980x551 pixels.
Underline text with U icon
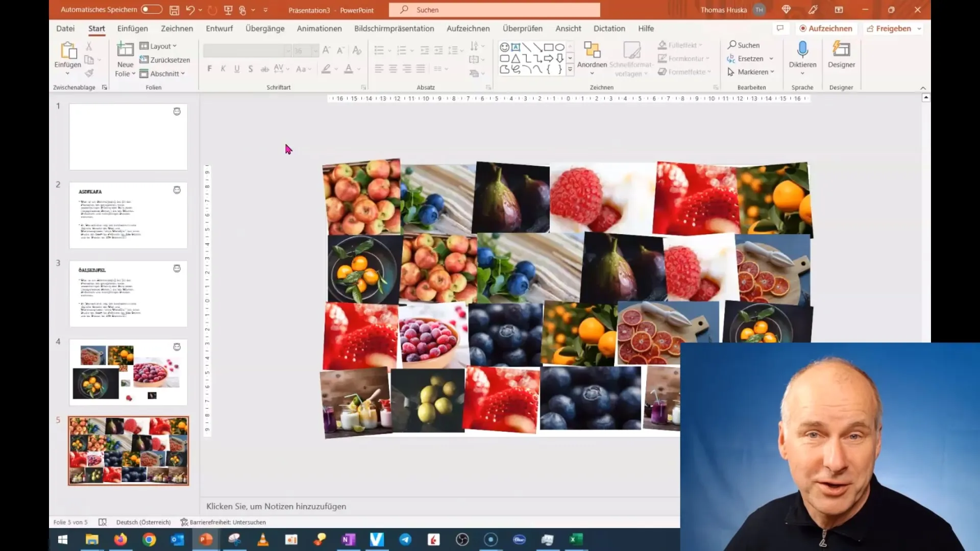(237, 69)
